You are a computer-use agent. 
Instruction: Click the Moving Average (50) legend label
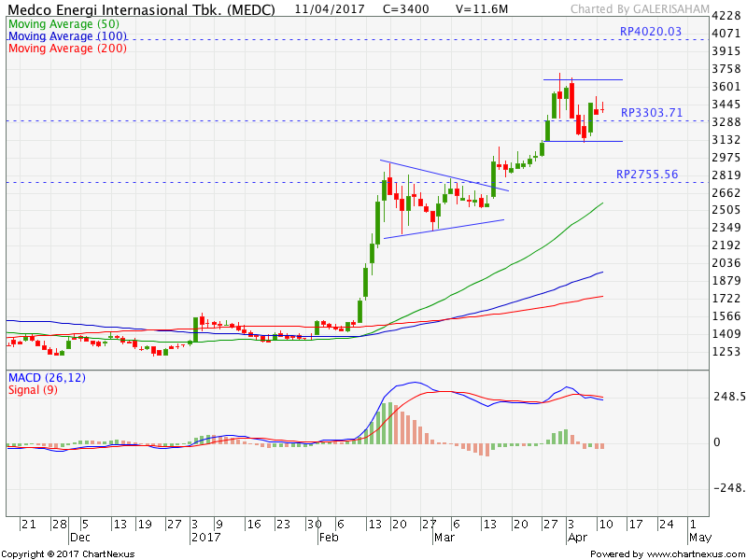(63, 23)
